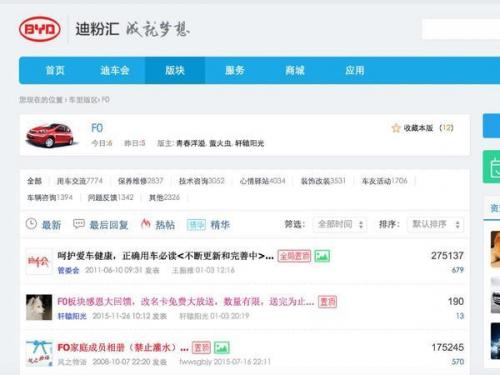Open the F0 forum title link
Screen dimensions: 500x375
pos(97,128)
